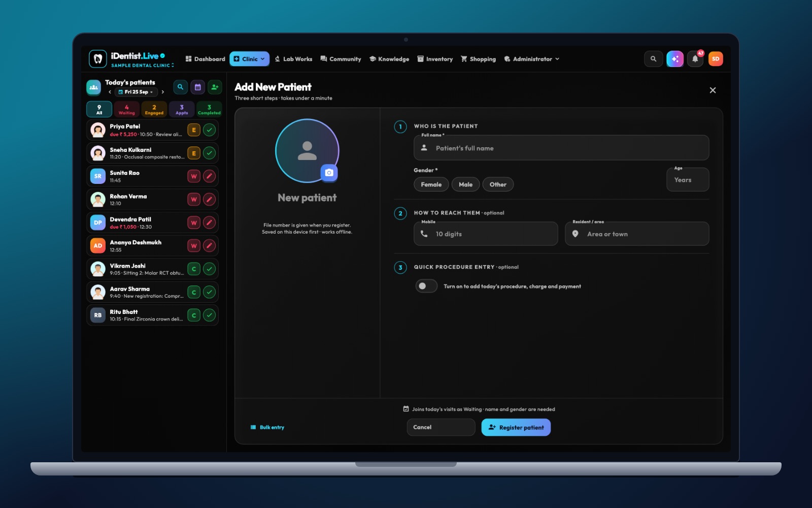
Task: Mark Sneha Kulkarni complete with checkmark icon
Action: 209,153
